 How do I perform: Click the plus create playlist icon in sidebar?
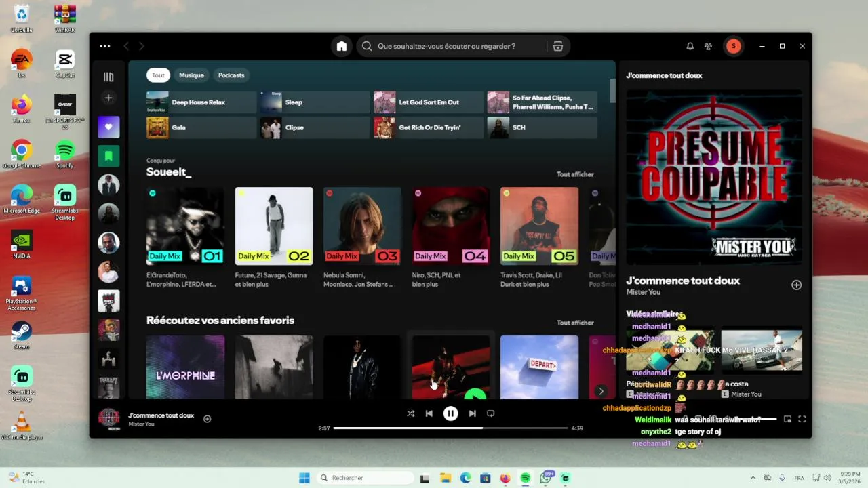click(108, 98)
